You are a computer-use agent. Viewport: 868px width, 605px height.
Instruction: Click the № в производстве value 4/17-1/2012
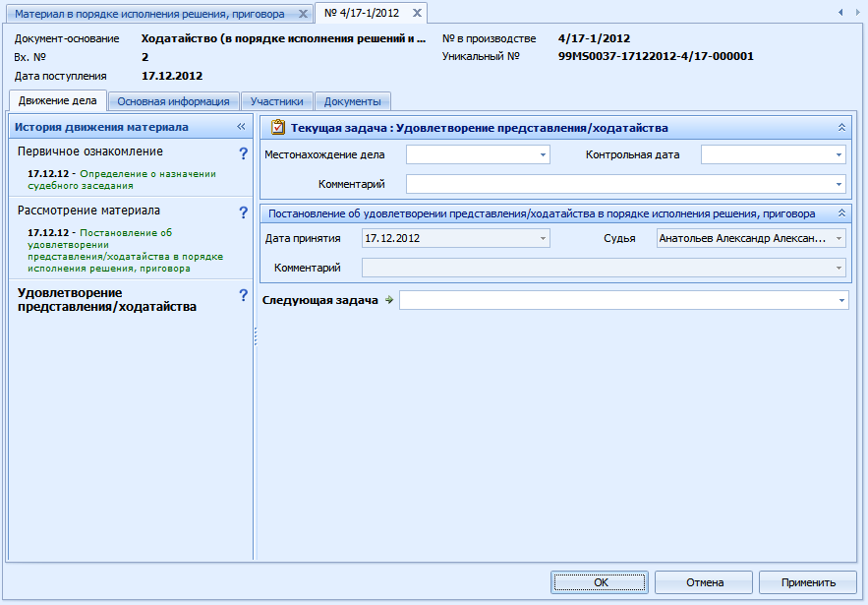(594, 38)
